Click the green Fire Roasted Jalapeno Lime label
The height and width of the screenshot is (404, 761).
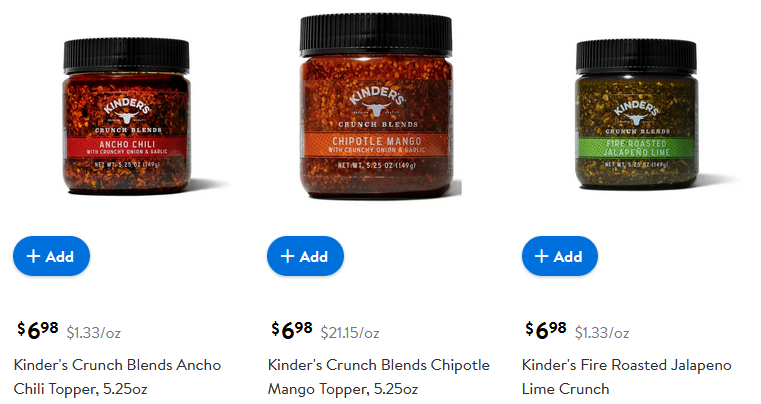click(x=637, y=148)
